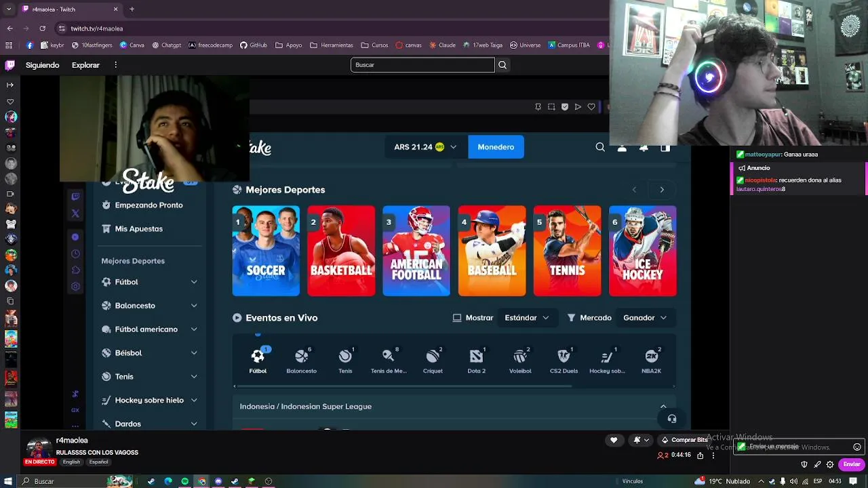Open the GitHub bookmark
Image resolution: width=868 pixels, height=488 pixels.
pyautogui.click(x=254, y=45)
